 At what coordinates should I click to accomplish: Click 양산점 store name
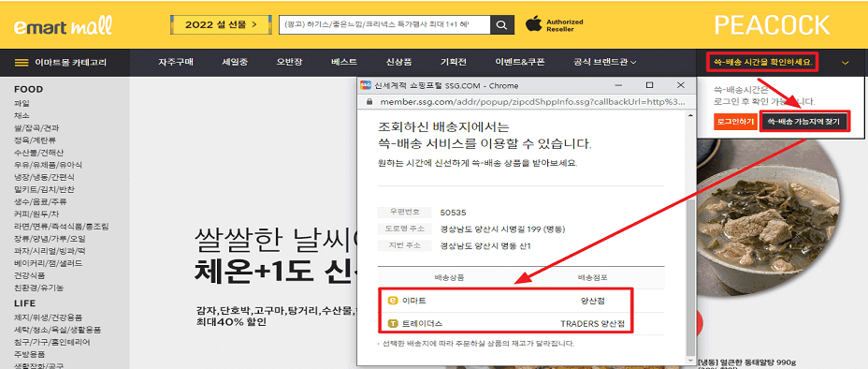592,301
